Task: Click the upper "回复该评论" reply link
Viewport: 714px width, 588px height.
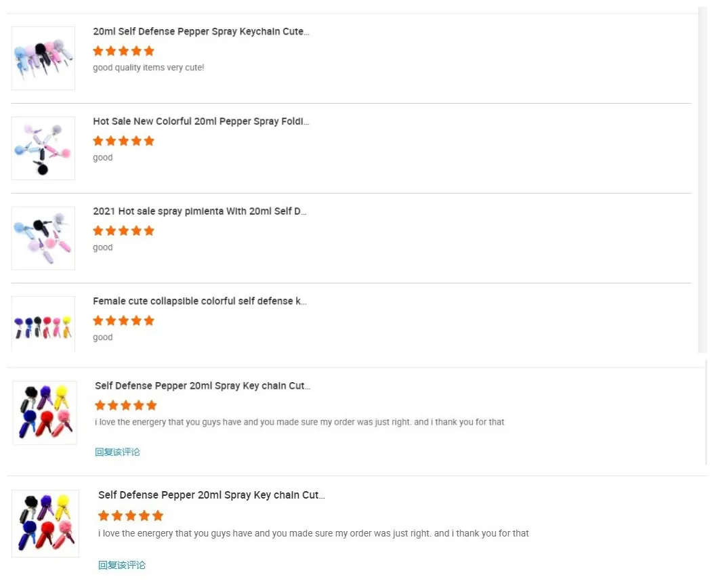Action: 117,452
